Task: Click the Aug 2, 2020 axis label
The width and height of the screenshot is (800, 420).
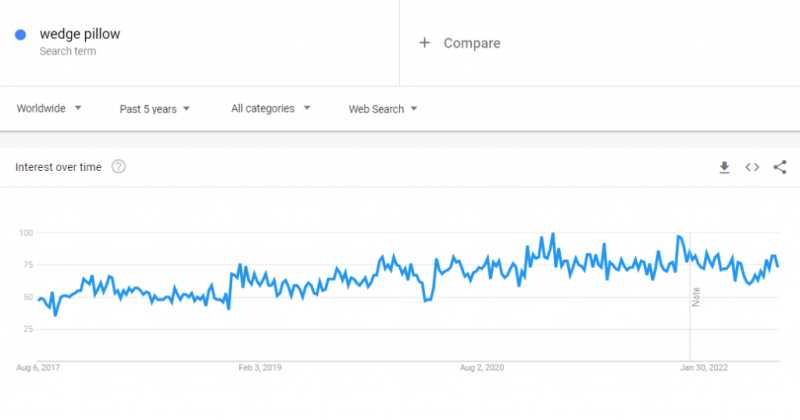Action: (x=482, y=368)
